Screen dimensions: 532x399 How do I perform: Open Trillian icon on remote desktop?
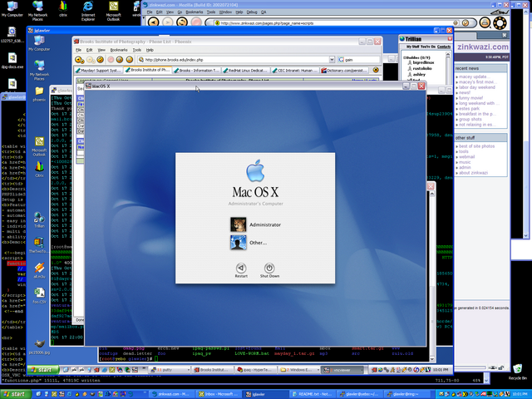pos(39,219)
